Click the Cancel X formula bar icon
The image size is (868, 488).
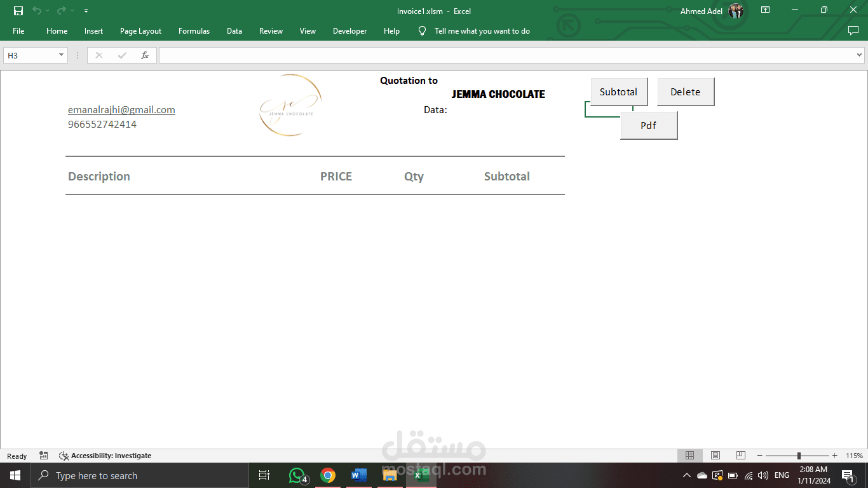98,55
